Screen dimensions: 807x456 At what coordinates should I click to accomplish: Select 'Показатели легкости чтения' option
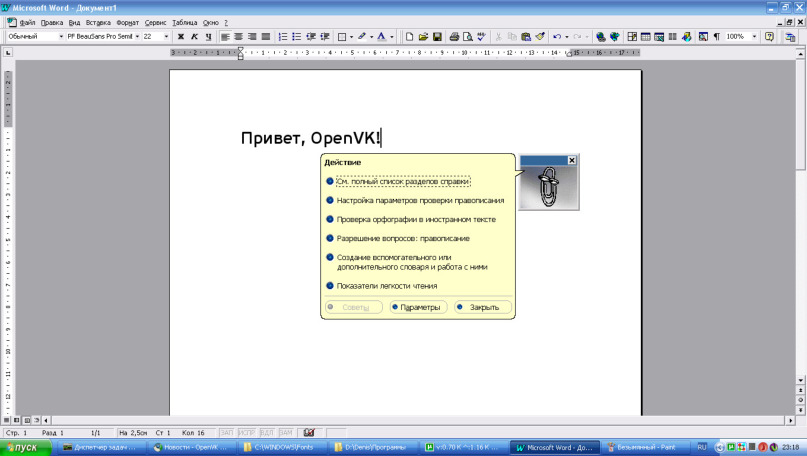[x=387, y=286]
